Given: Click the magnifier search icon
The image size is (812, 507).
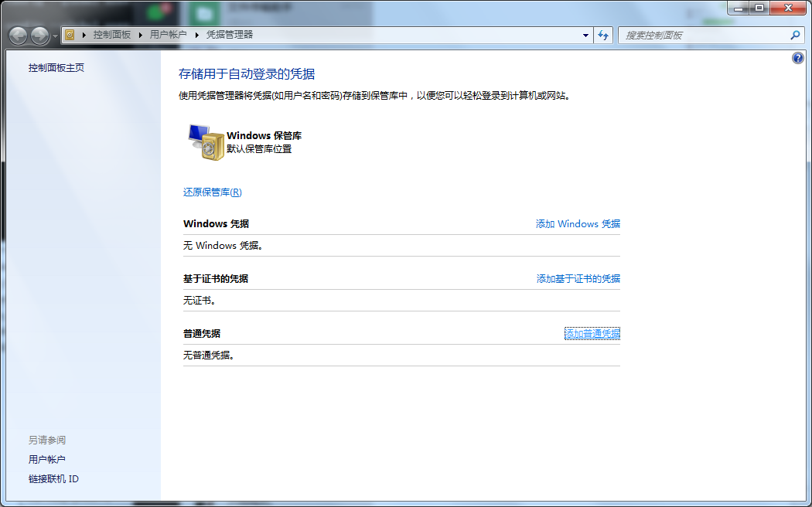Looking at the screenshot, I should 795,36.
